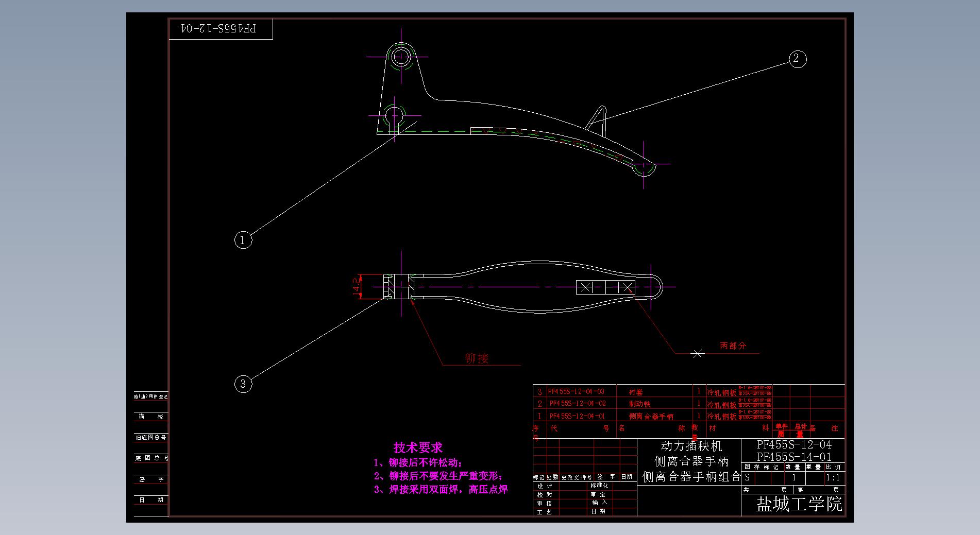Click the '动力插秧机' title text
The width and height of the screenshot is (980, 535).
coord(691,446)
